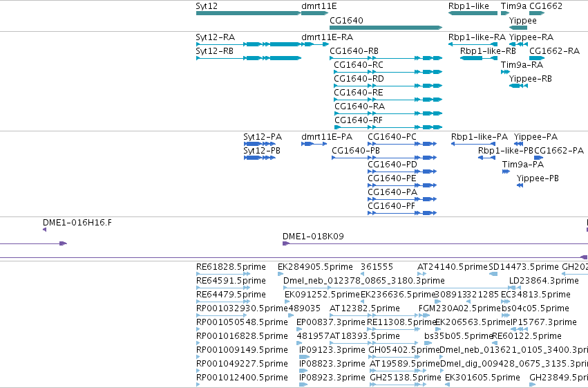The height and width of the screenshot is (388, 588).
Task: Select the CG1640-RD transcript
Action: [388, 86]
